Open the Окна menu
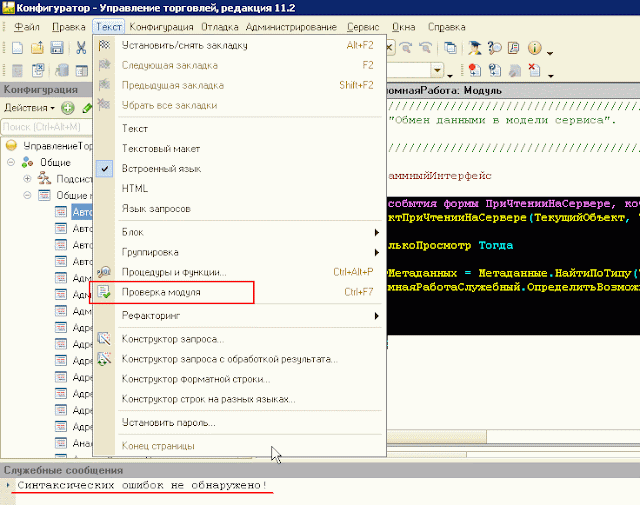 tap(404, 27)
